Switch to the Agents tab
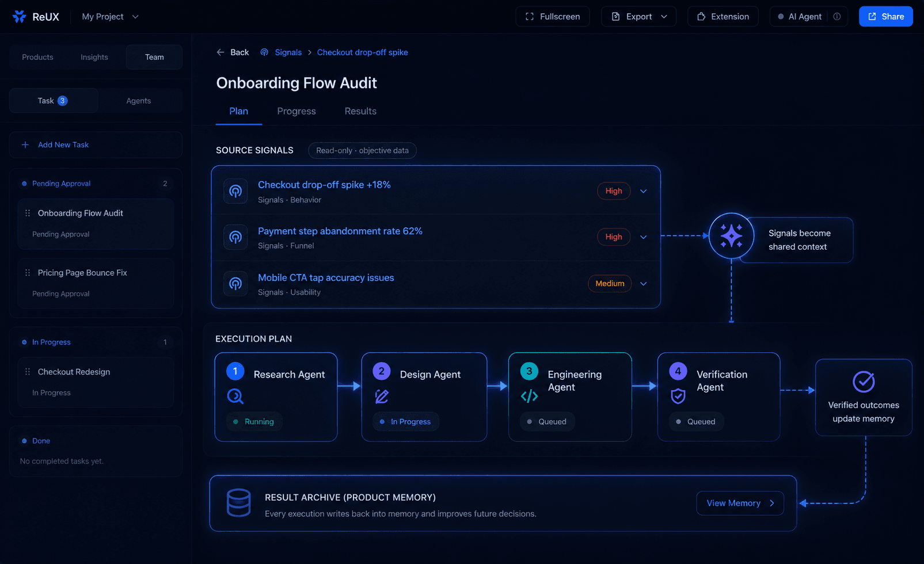 point(139,101)
